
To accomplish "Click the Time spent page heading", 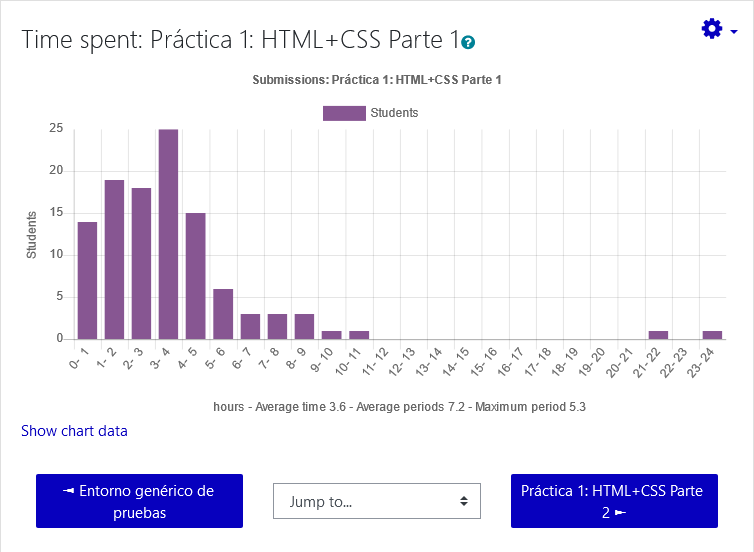I will pos(240,40).
